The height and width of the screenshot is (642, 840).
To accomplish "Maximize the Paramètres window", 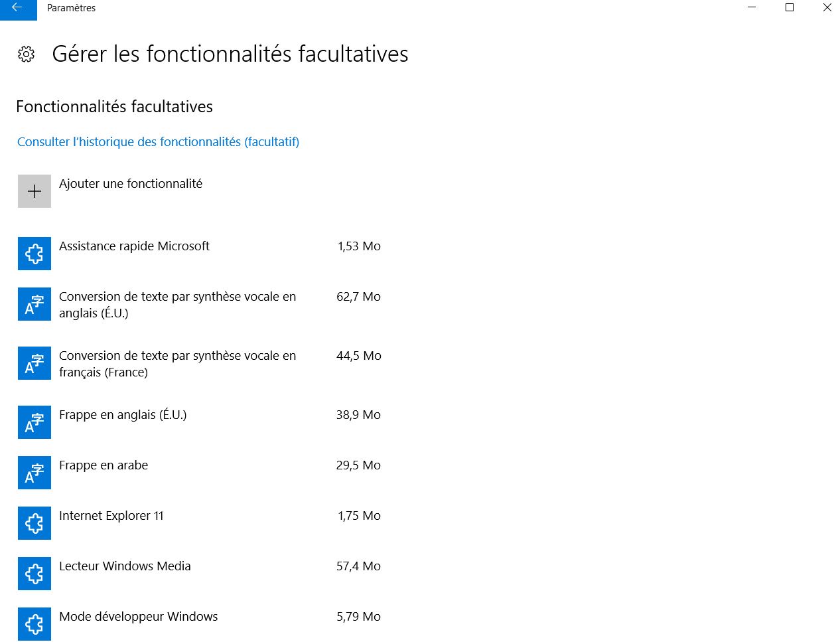I will coord(790,8).
